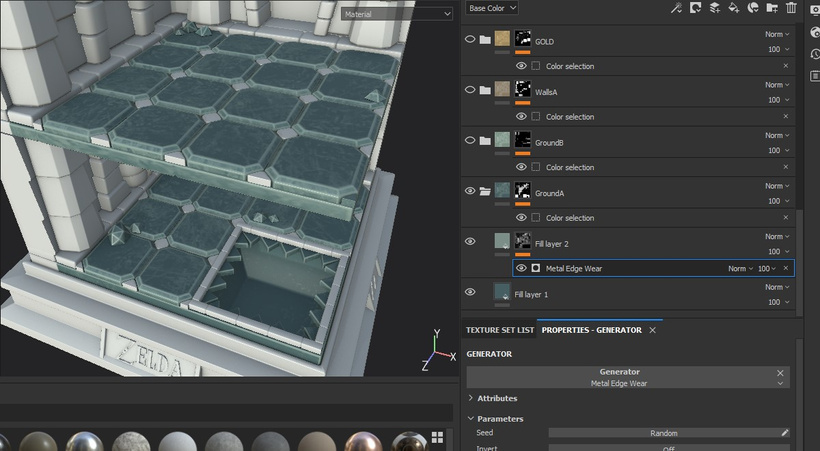Image resolution: width=820 pixels, height=451 pixels.
Task: Add a fill layer with the paint bucket icon
Action: tap(734, 8)
